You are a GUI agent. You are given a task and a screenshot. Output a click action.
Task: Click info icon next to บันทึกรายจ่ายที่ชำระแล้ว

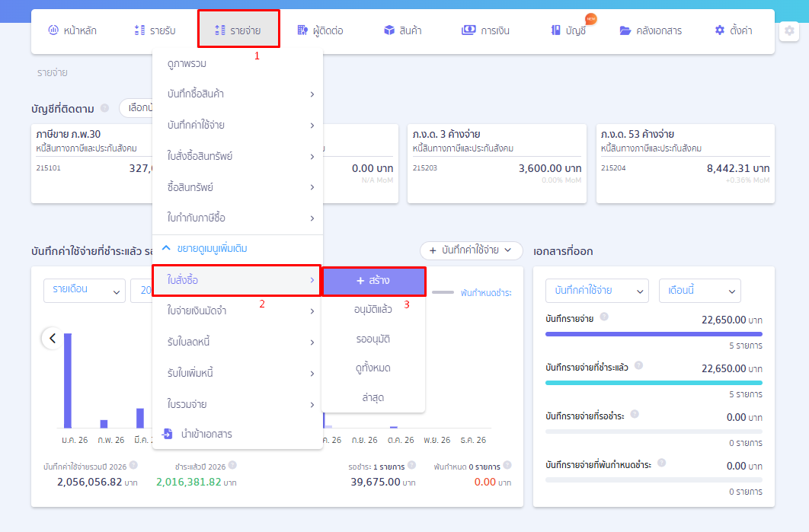click(638, 365)
